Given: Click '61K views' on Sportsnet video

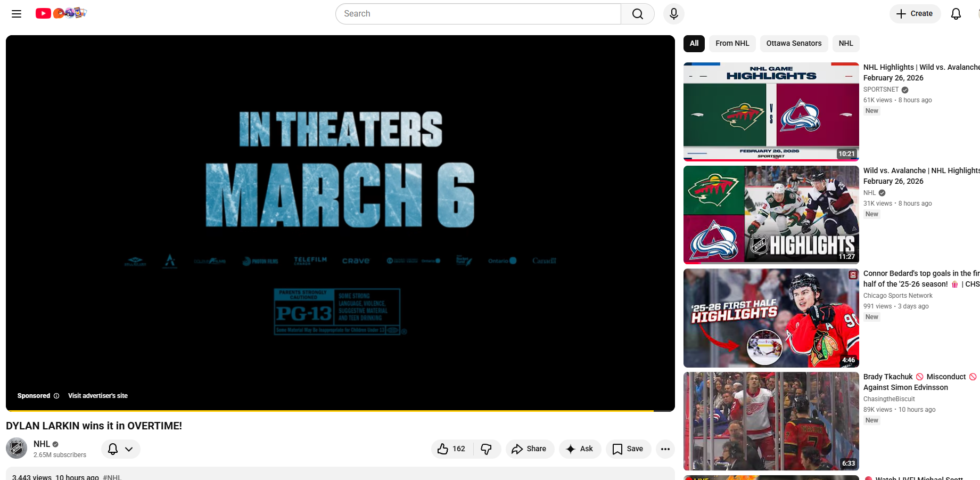Looking at the screenshot, I should pos(877,100).
